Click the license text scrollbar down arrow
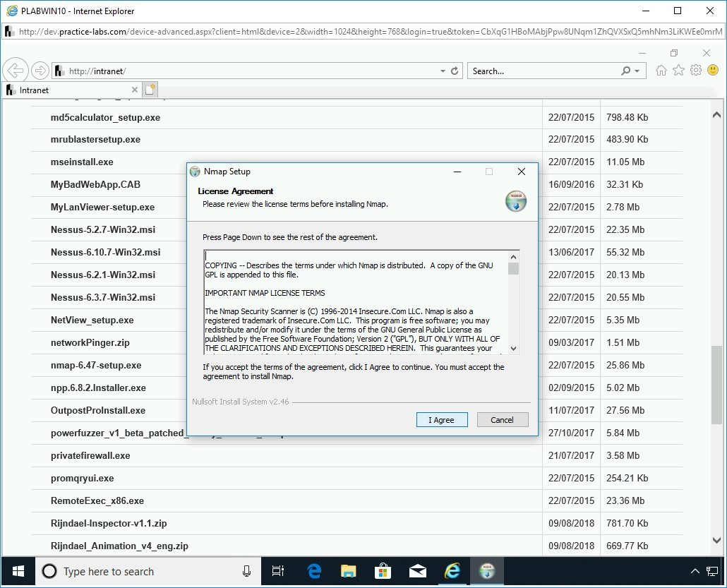This screenshot has height=588, width=727. click(x=513, y=348)
